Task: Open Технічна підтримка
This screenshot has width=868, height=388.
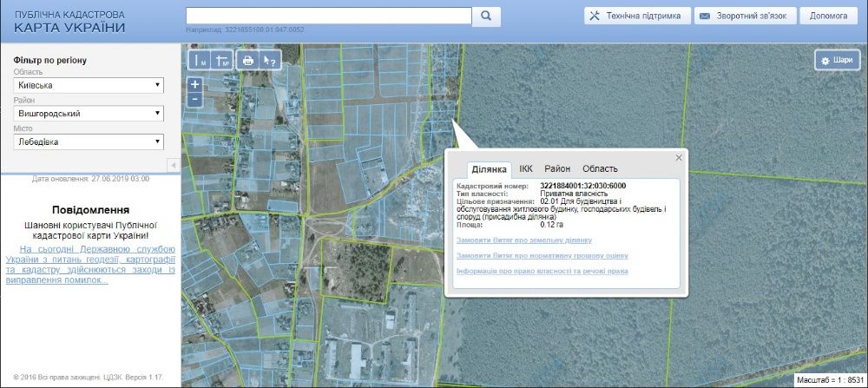Action: pos(636,16)
